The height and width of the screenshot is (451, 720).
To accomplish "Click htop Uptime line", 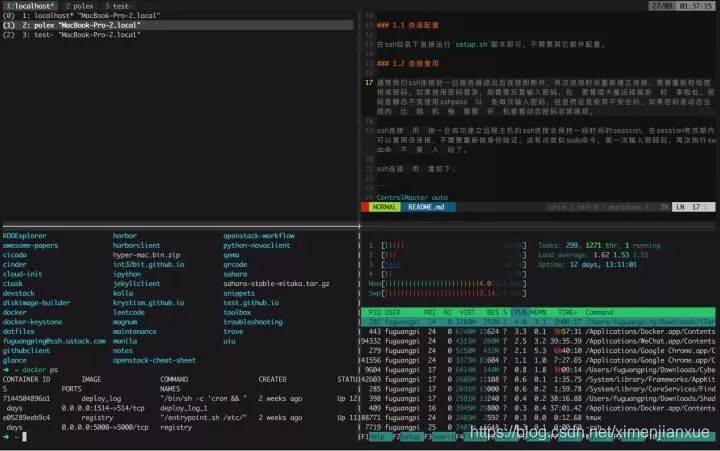I will pos(587,265).
